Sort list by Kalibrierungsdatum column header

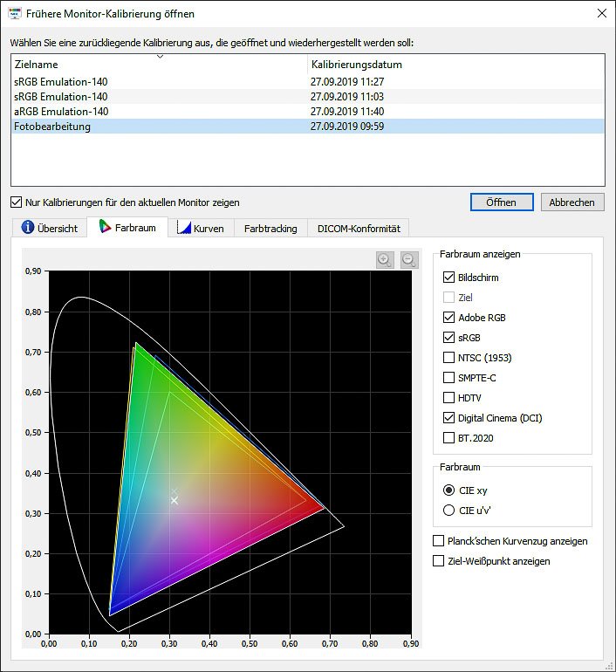pyautogui.click(x=455, y=65)
